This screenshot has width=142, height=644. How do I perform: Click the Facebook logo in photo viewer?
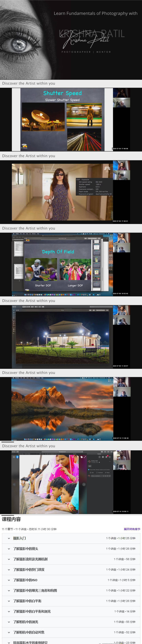point(17,457)
